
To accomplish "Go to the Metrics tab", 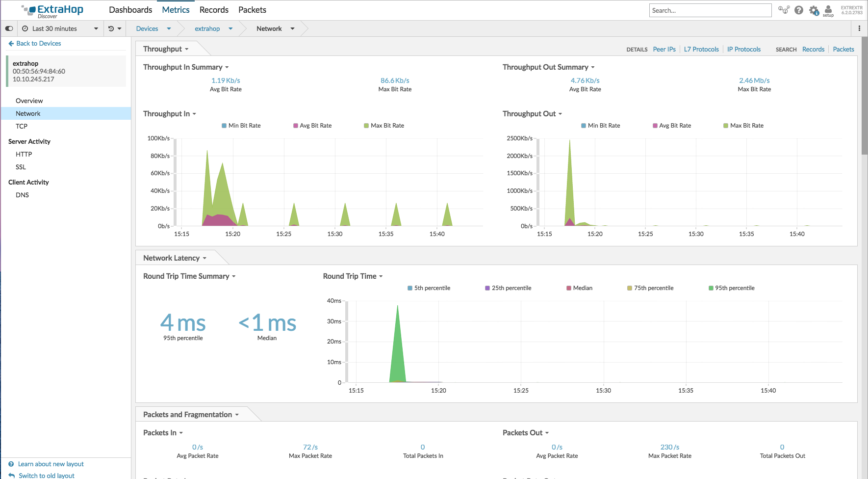I will tap(176, 10).
